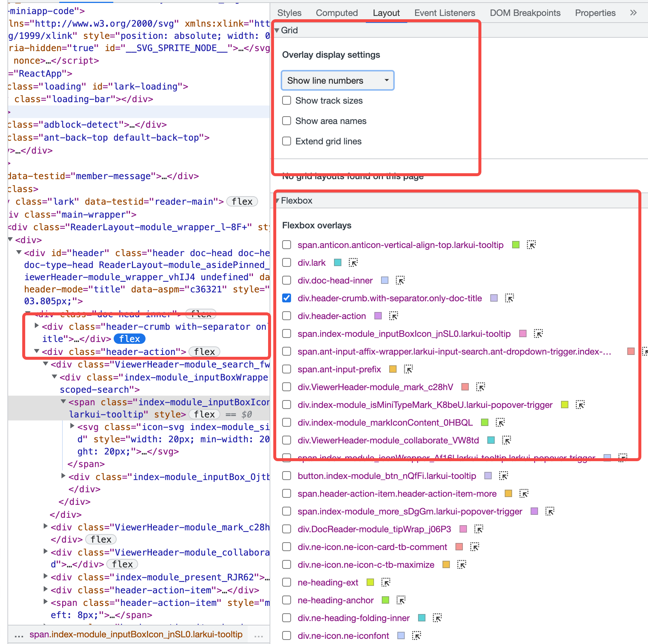
Task: Reveal span.anticon-vertical-align-top element in Elements panel
Action: pos(531,245)
